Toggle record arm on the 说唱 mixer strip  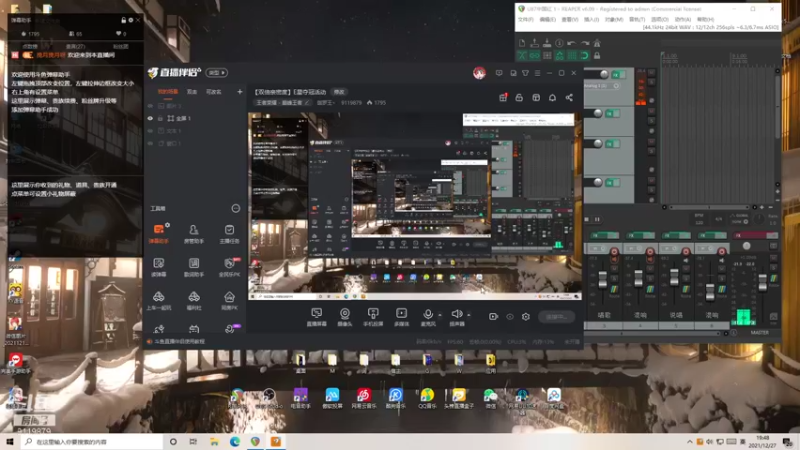(686, 252)
